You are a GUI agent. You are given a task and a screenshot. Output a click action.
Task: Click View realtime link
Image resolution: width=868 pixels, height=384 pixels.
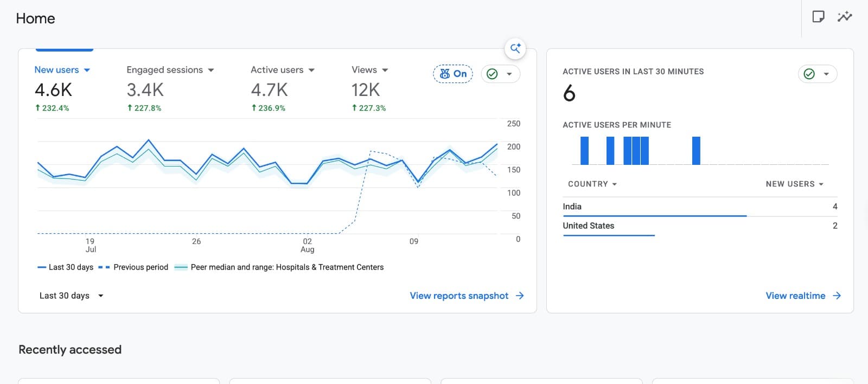[803, 296]
